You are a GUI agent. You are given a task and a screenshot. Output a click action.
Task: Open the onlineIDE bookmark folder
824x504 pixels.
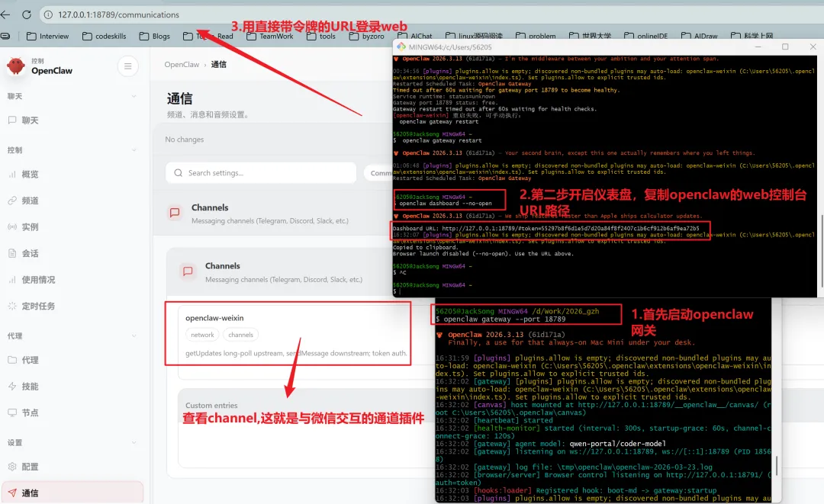point(646,37)
